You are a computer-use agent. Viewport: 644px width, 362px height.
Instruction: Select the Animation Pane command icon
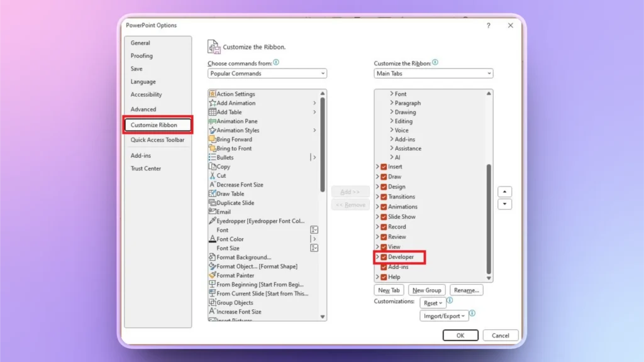(x=214, y=121)
